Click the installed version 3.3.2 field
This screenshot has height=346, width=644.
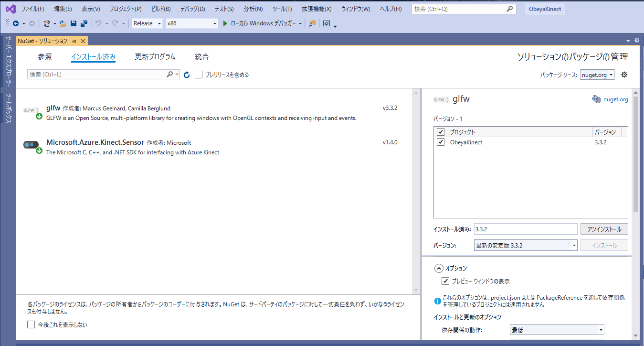(x=526, y=229)
